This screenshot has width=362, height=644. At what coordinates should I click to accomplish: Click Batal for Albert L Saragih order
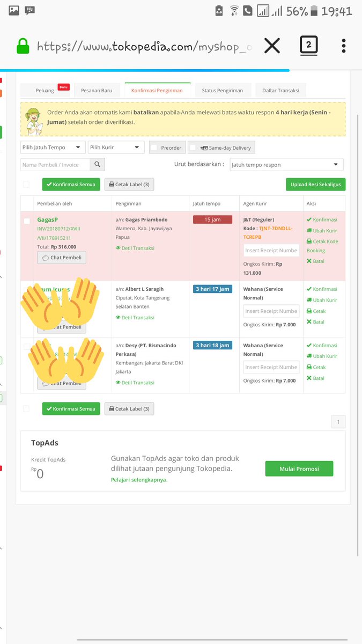316,322
